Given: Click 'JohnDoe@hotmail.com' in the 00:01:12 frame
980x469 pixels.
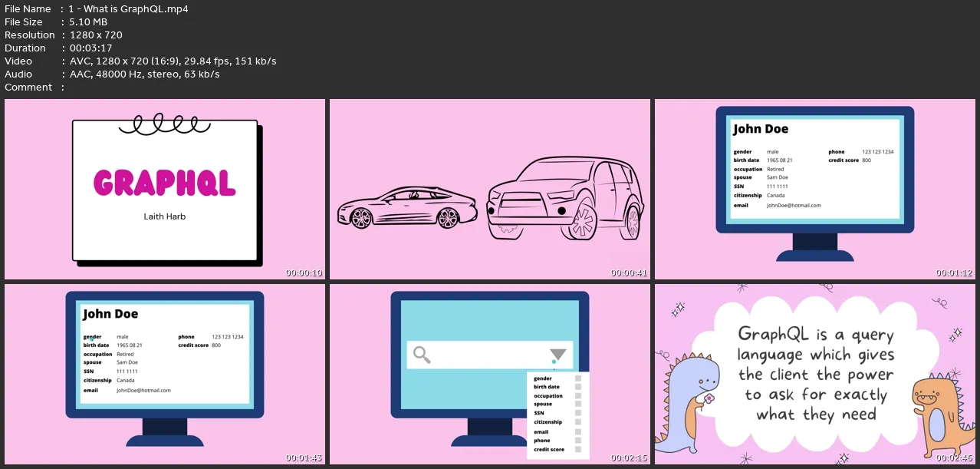Looking at the screenshot, I should [x=794, y=205].
